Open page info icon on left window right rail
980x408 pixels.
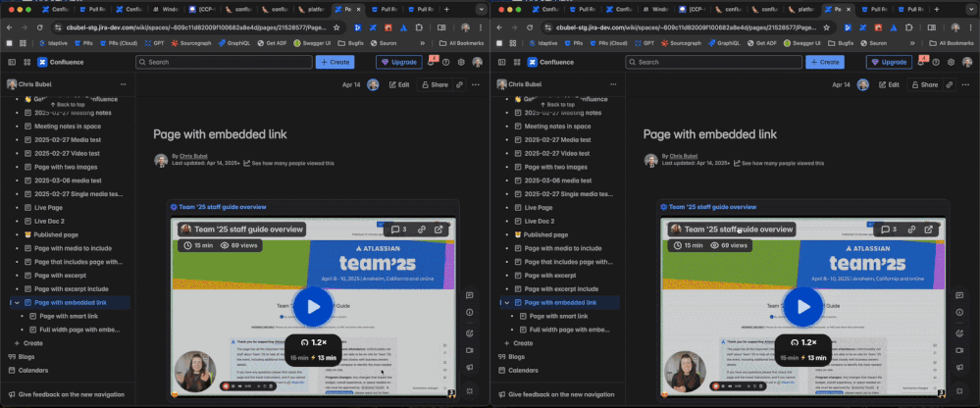coord(469,313)
